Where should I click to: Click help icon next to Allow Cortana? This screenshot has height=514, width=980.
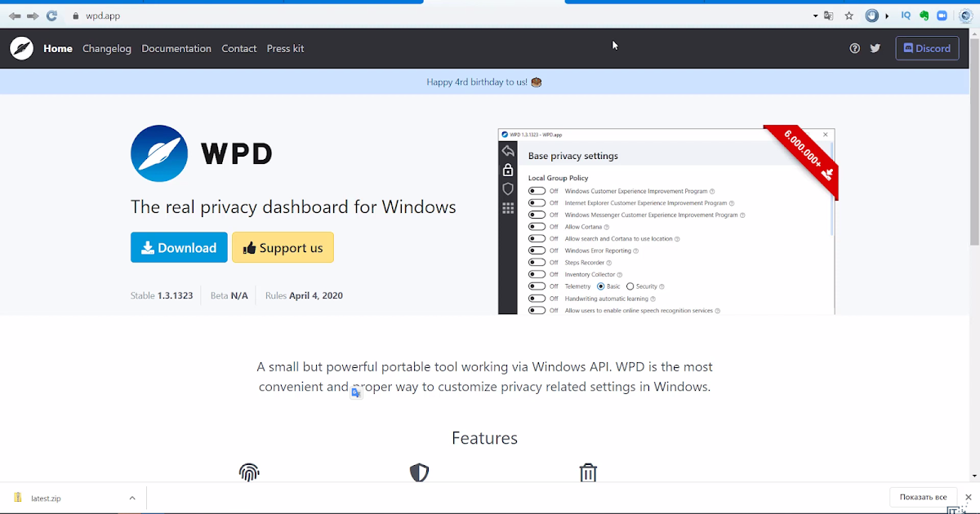tap(607, 227)
